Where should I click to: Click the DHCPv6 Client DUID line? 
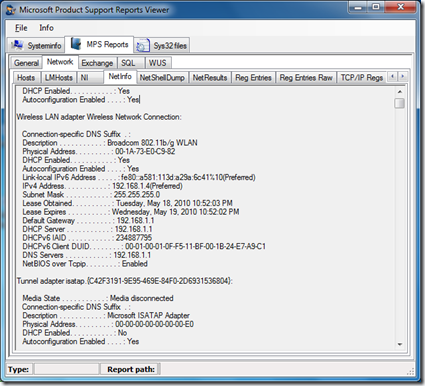pyautogui.click(x=144, y=247)
